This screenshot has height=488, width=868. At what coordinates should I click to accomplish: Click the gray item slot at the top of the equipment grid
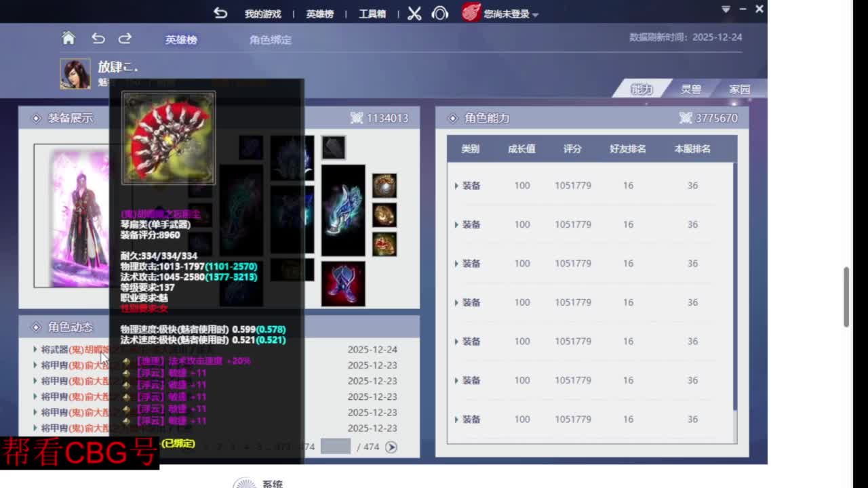click(x=333, y=148)
